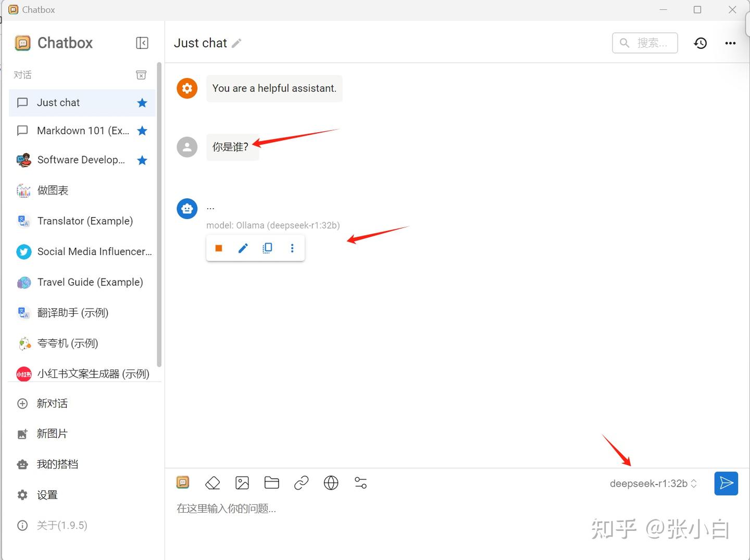Edit the Just chat title with the pencil icon
Viewport: 750px width, 560px height.
(x=236, y=43)
